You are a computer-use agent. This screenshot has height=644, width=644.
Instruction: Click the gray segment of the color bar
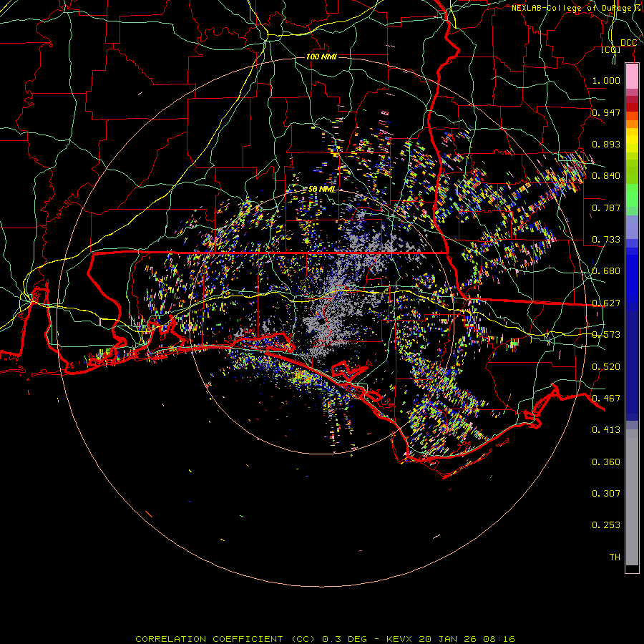632,497
